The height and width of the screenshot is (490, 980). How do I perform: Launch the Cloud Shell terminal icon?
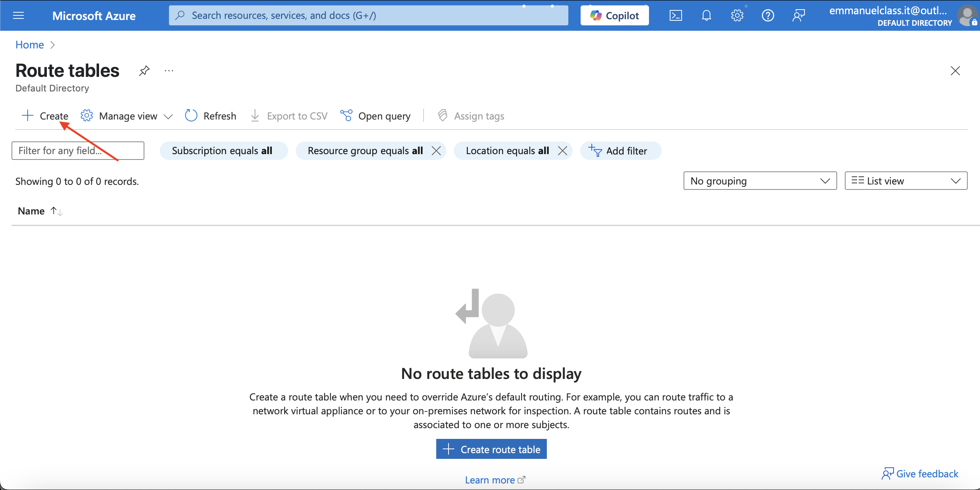coord(675,15)
